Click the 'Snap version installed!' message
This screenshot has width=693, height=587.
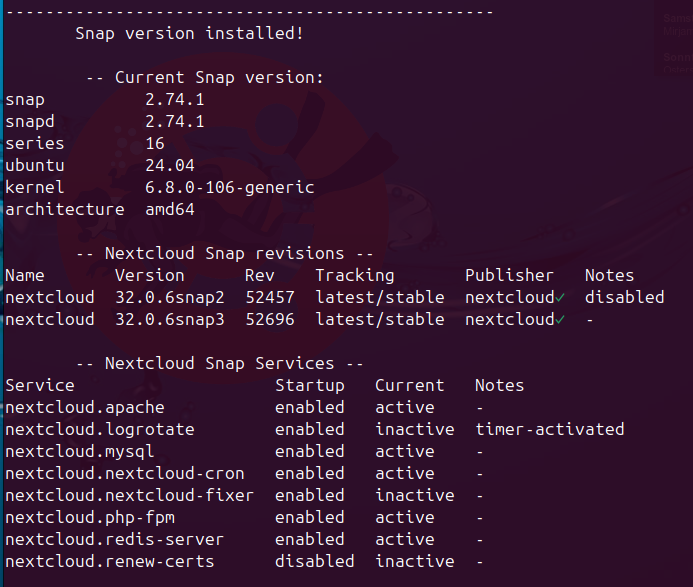tap(189, 33)
